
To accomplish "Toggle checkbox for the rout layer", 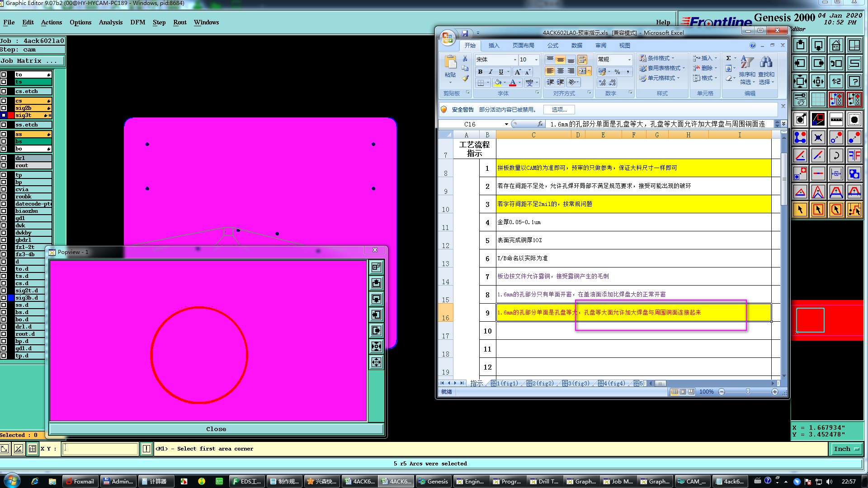I will click(4, 165).
